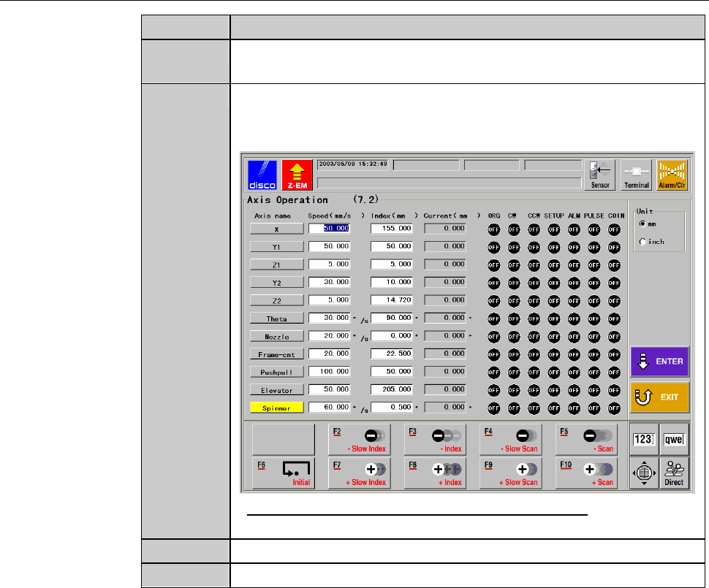Select the inch unit radio button
This screenshot has width=709, height=588.
click(642, 242)
